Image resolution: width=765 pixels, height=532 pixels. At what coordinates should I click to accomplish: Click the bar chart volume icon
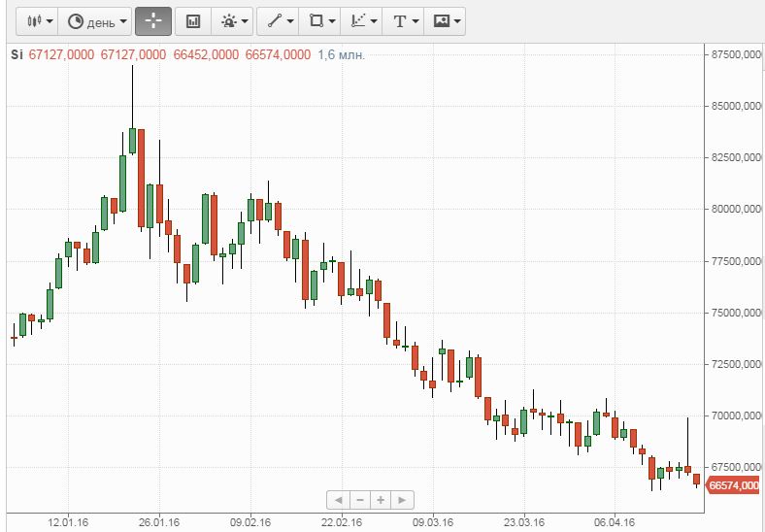click(x=193, y=21)
